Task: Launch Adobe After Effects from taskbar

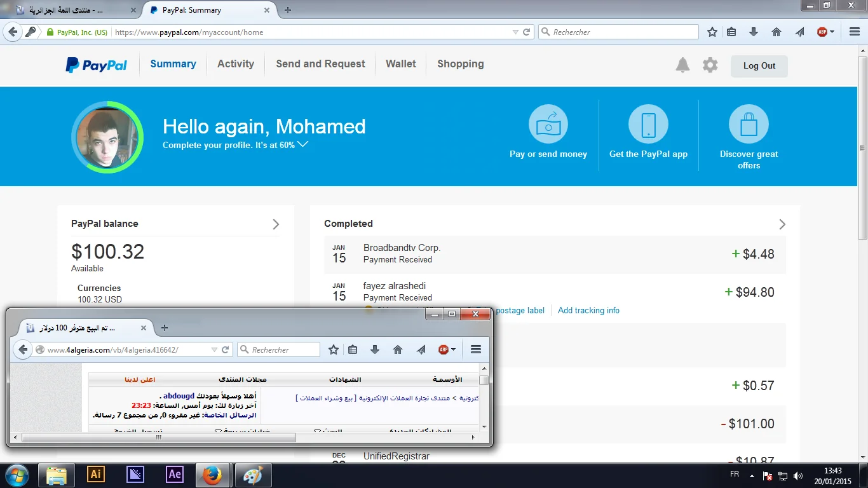Action: pos(175,475)
